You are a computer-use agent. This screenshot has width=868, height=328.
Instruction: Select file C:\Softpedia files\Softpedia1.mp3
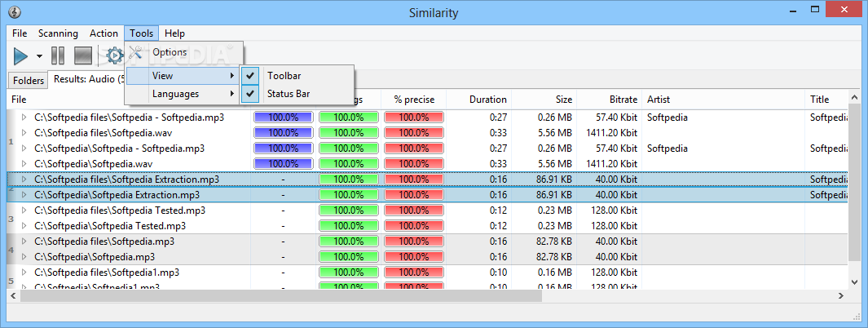107,273
